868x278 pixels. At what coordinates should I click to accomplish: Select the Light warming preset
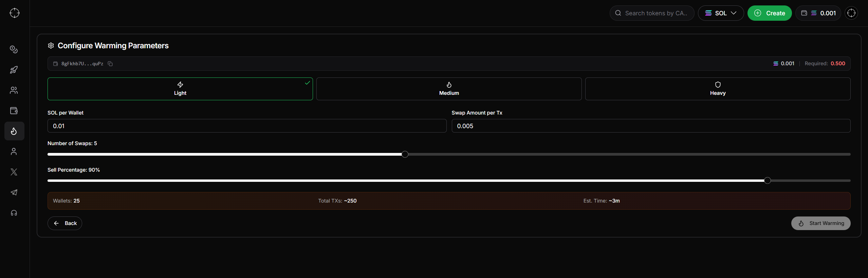pos(180,89)
